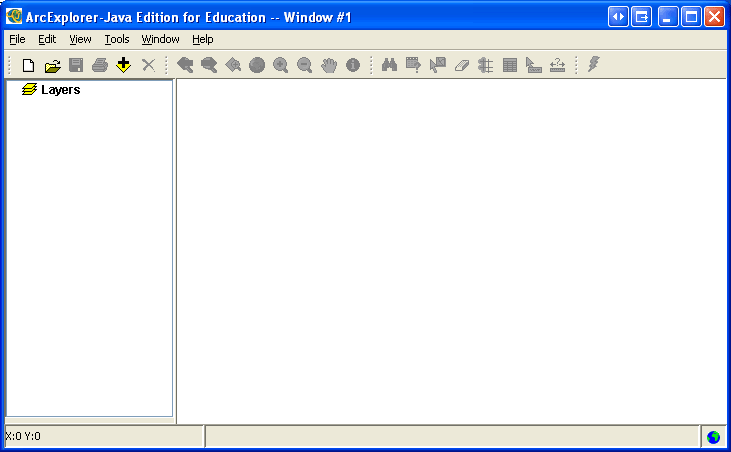Open the Tools menu
Image resolution: width=731 pixels, height=452 pixels.
tap(117, 39)
